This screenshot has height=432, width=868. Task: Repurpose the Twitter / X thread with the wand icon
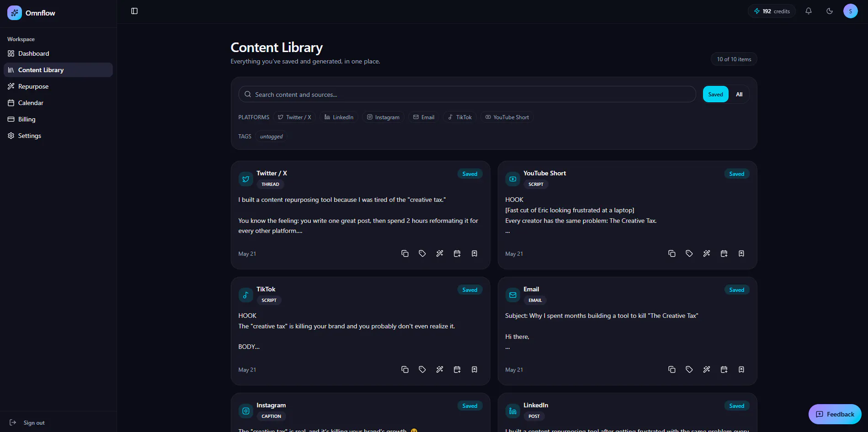pos(440,253)
